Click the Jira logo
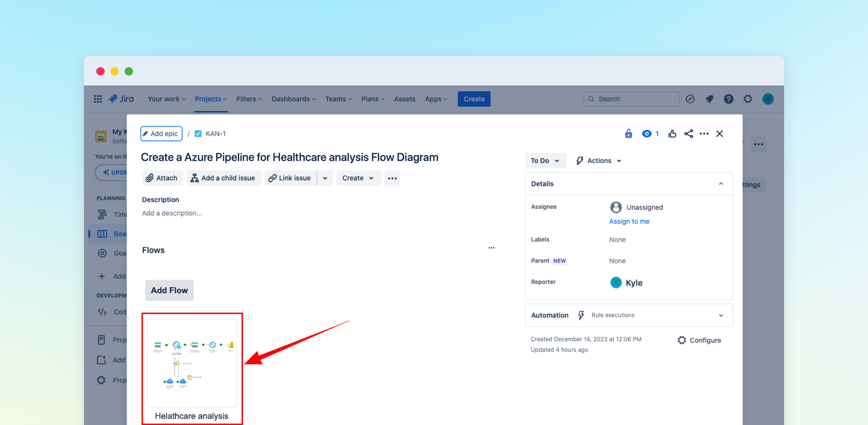 coord(121,99)
